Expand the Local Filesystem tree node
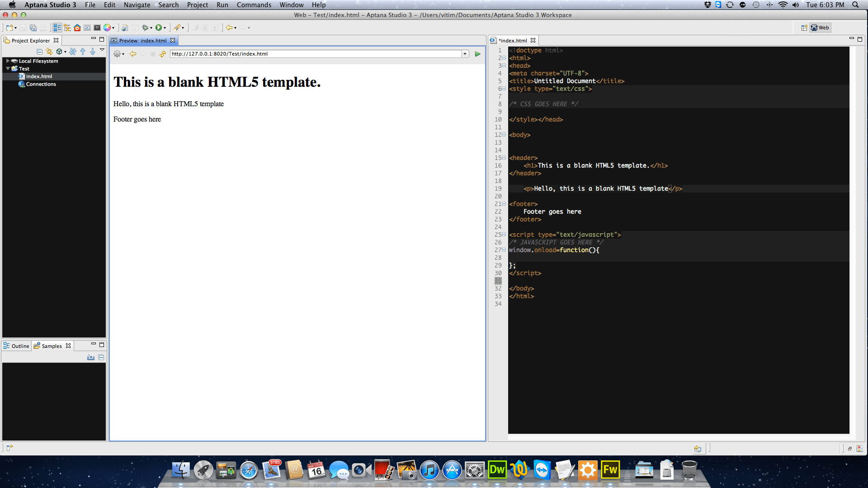 pyautogui.click(x=8, y=61)
